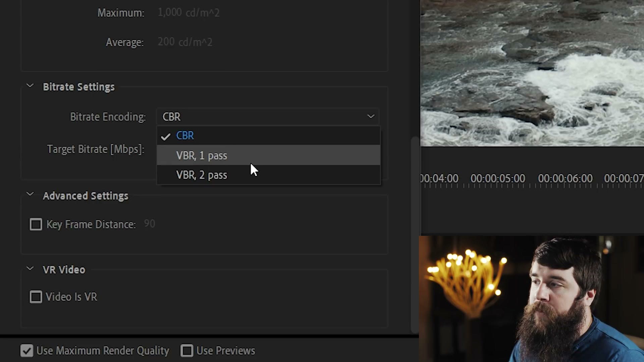Viewport: 644px width, 362px height.
Task: Click the Bitrate Settings heading
Action: pos(79,87)
